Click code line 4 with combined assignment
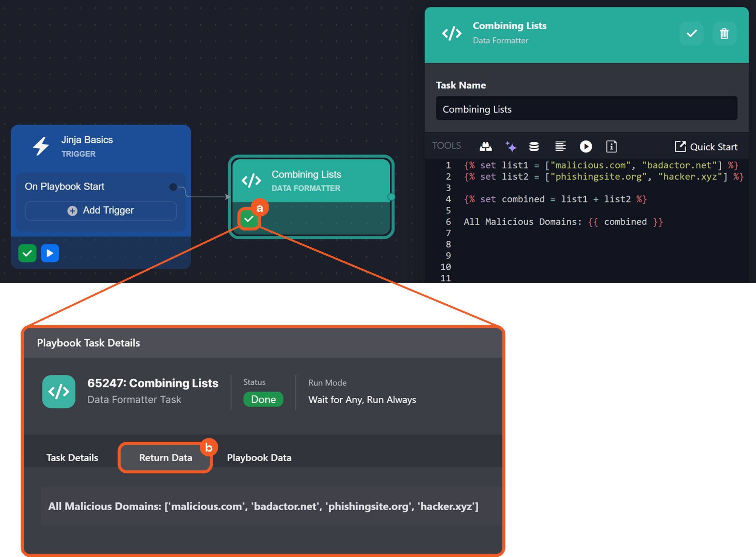This screenshot has height=557, width=756. pos(555,199)
